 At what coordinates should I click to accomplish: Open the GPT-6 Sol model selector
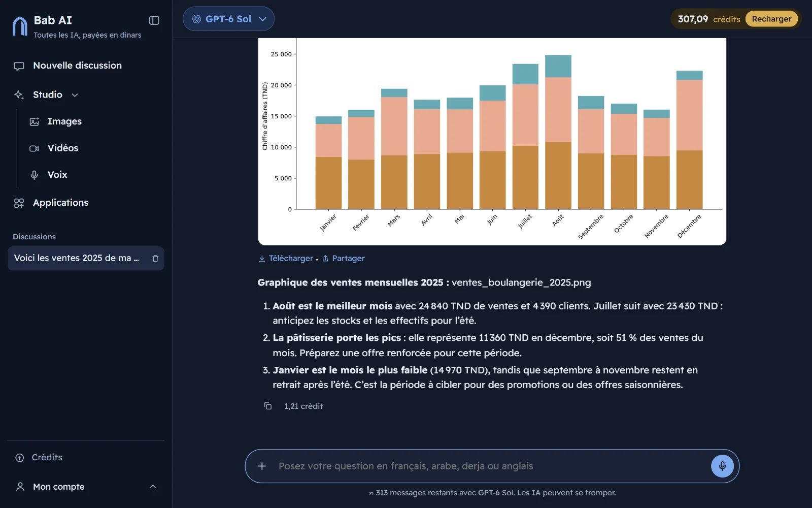[x=228, y=19]
